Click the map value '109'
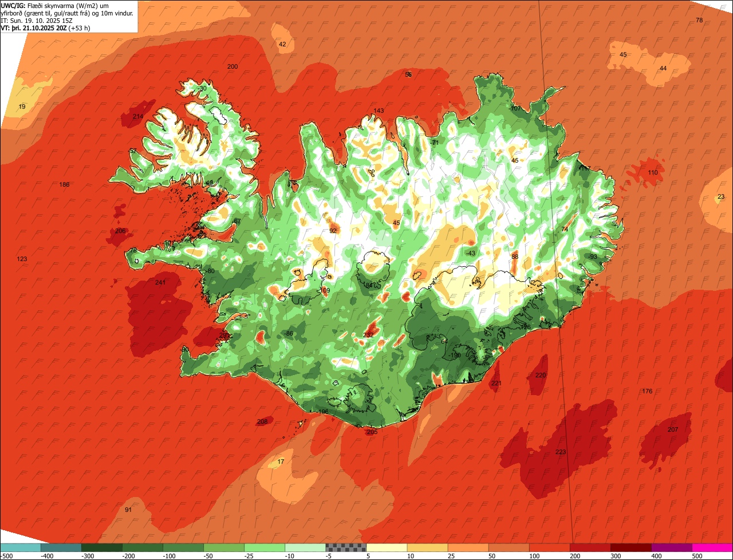This screenshot has height=560, width=733. (325, 291)
